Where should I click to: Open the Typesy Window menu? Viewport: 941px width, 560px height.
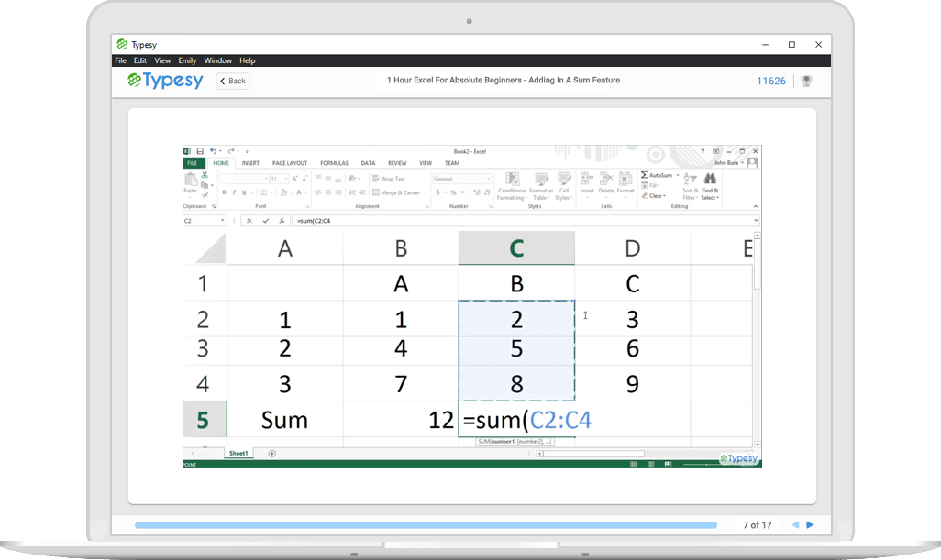(x=218, y=60)
